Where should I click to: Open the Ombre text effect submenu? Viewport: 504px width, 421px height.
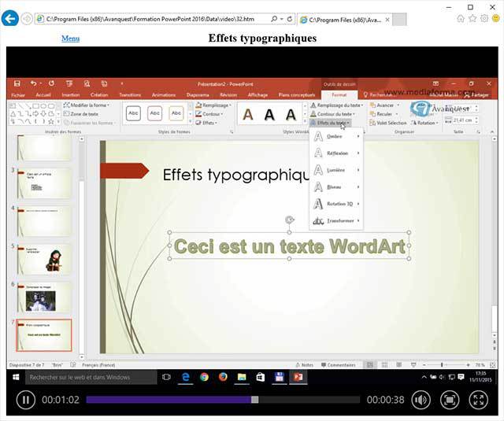[336, 137]
